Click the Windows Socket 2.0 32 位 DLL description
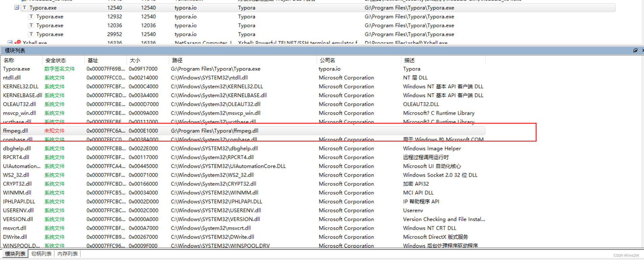Image resolution: width=644 pixels, height=260 pixels. (440, 175)
